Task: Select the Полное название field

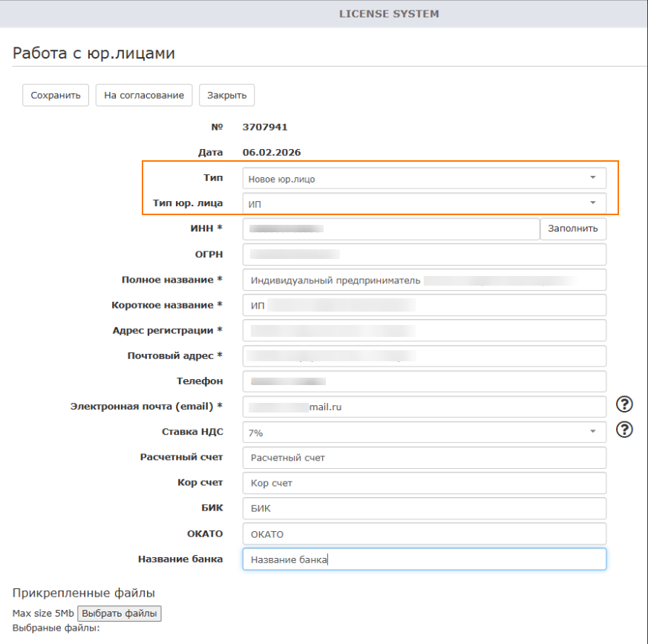Action: 424,280
